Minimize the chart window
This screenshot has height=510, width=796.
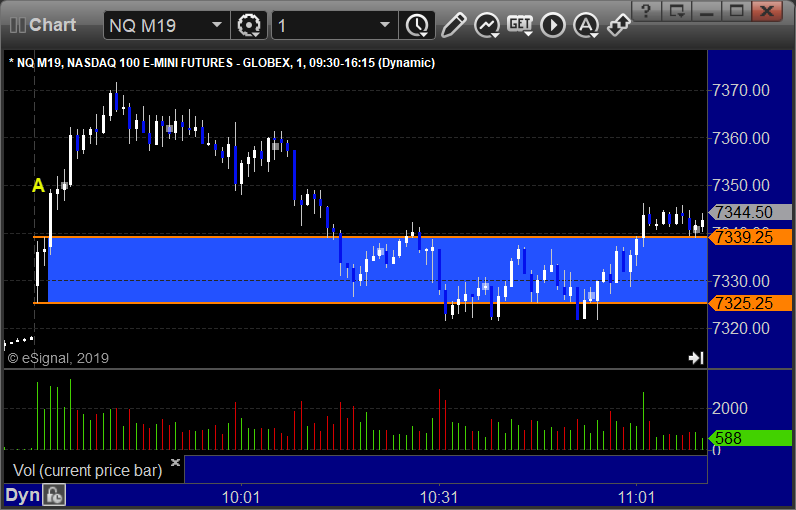(707, 10)
